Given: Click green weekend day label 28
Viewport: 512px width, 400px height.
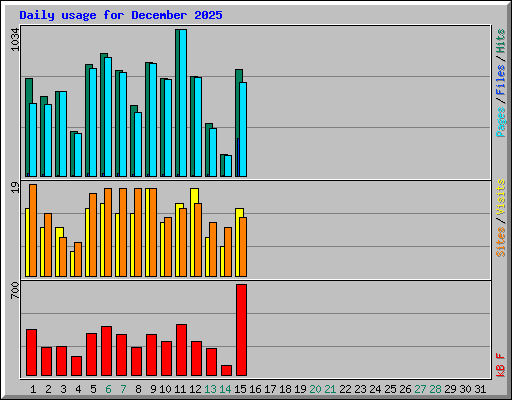Looking at the screenshot, I should click(x=435, y=389).
